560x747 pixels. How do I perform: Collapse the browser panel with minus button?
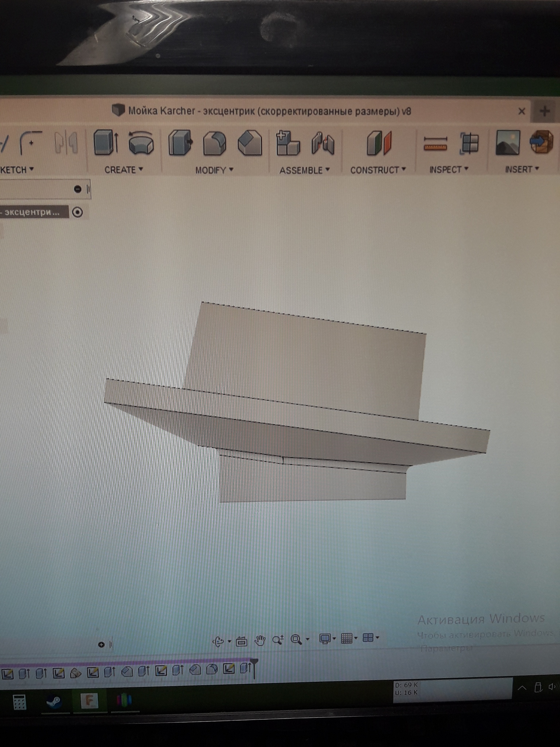point(77,189)
